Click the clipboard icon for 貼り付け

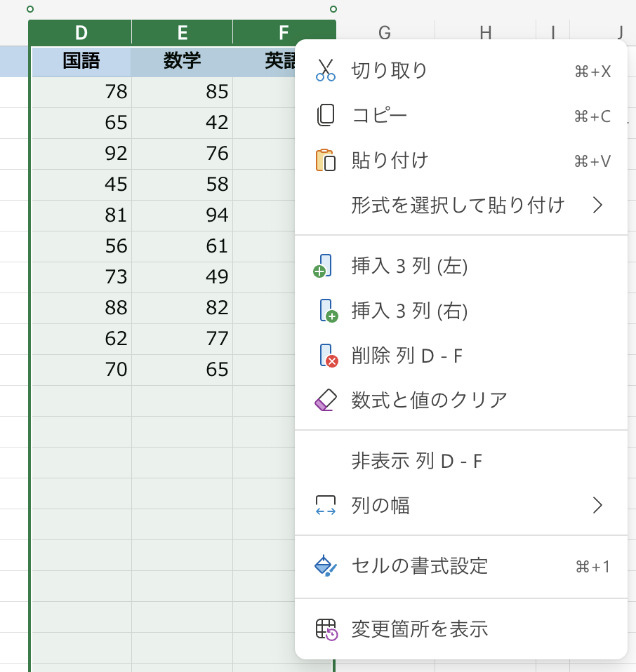(325, 161)
